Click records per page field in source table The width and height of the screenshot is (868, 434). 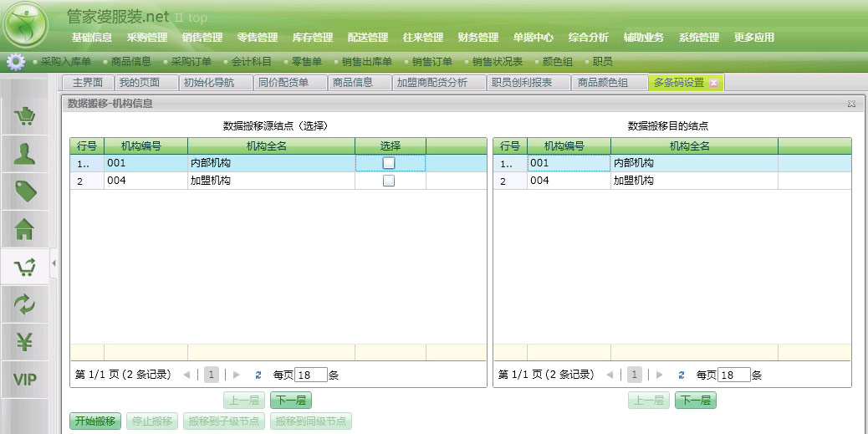[310, 375]
